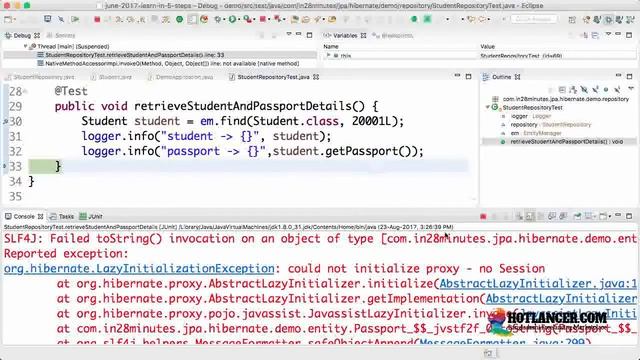Click the Step Over debug icon
The height and width of the screenshot is (360, 640).
click(131, 19)
